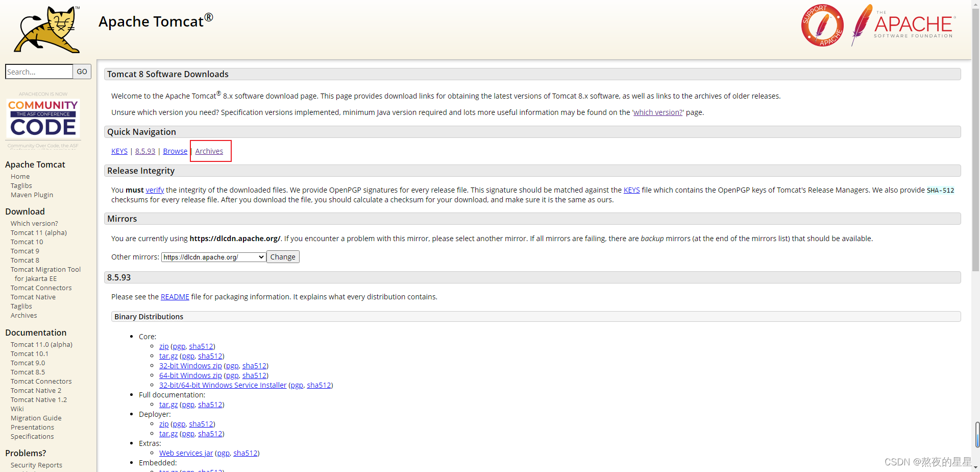
Task: Open Security Reports sidebar link
Action: point(36,465)
